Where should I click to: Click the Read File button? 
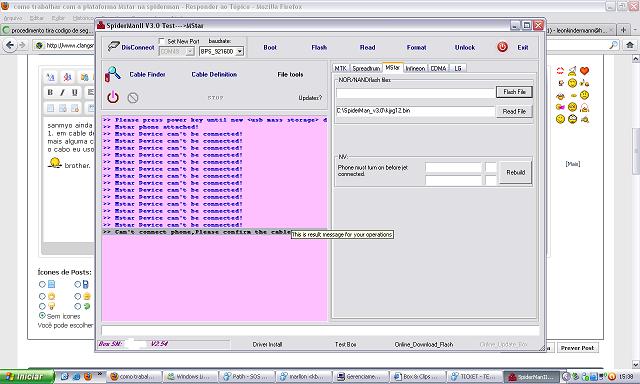tap(514, 111)
